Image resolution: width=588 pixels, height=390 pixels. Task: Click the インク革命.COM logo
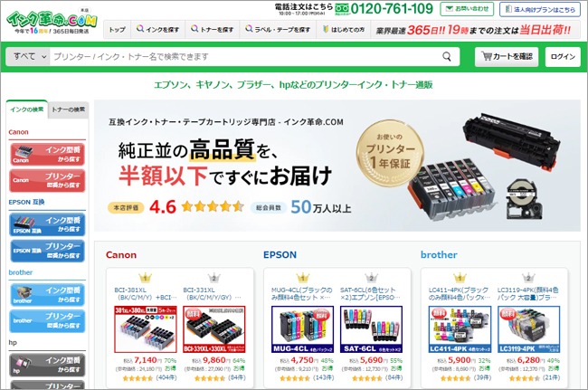[52, 22]
